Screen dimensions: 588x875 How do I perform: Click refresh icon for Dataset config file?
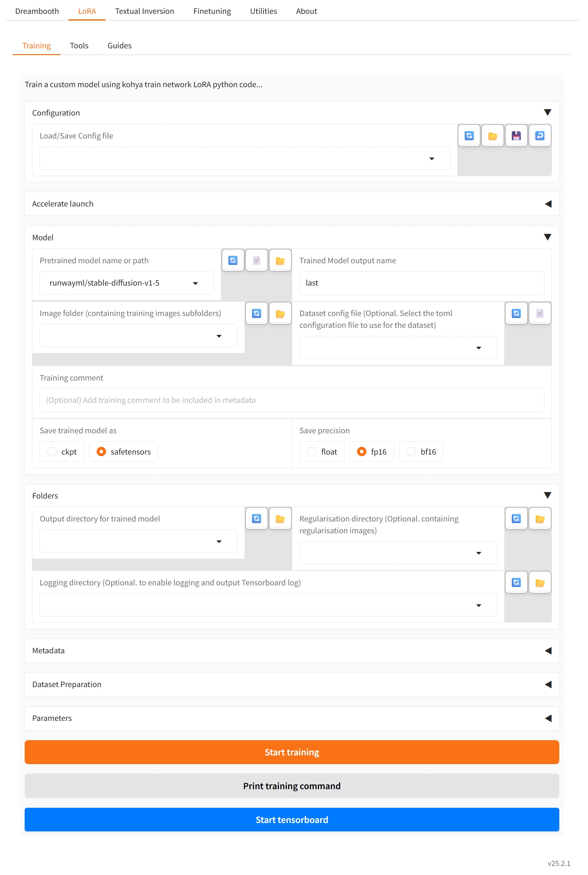[x=516, y=313]
